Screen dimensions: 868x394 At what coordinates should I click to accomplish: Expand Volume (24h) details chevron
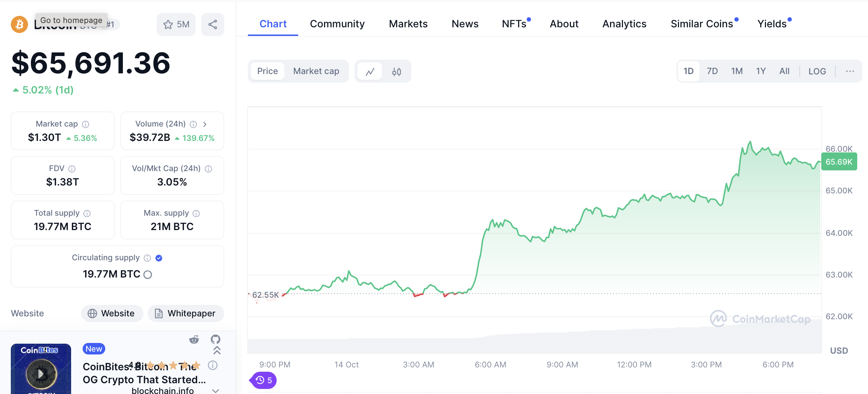(205, 124)
